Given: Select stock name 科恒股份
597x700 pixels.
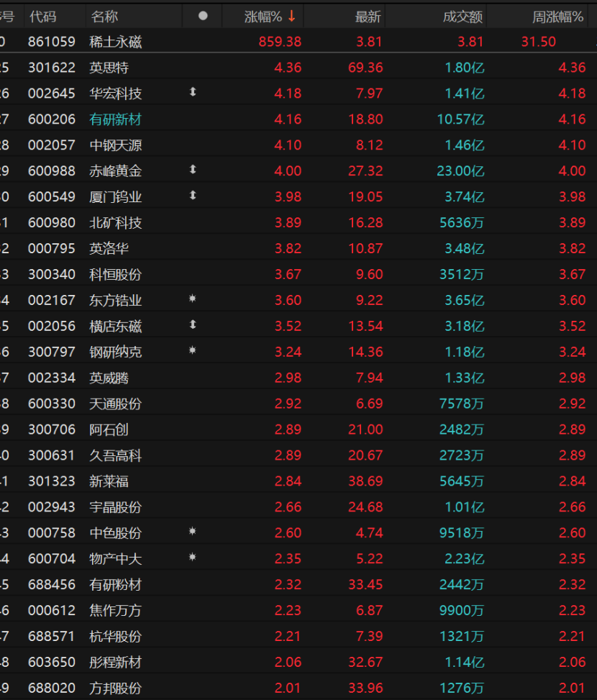Looking at the screenshot, I should [116, 274].
